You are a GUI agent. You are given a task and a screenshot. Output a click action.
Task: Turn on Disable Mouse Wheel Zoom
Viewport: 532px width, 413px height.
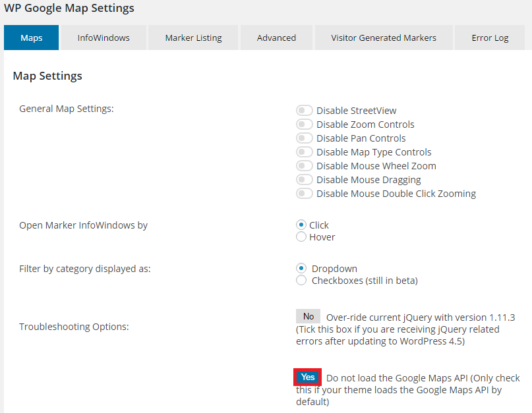coord(304,166)
